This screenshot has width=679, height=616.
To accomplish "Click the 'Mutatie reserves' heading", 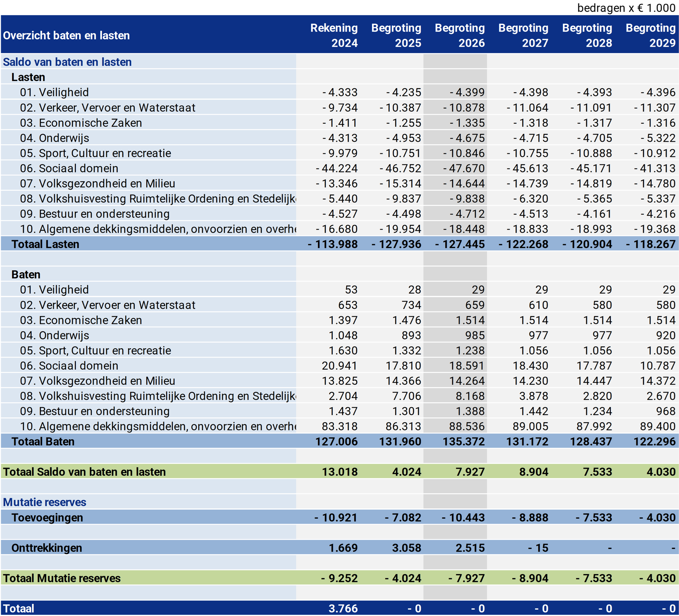I will (x=45, y=502).
